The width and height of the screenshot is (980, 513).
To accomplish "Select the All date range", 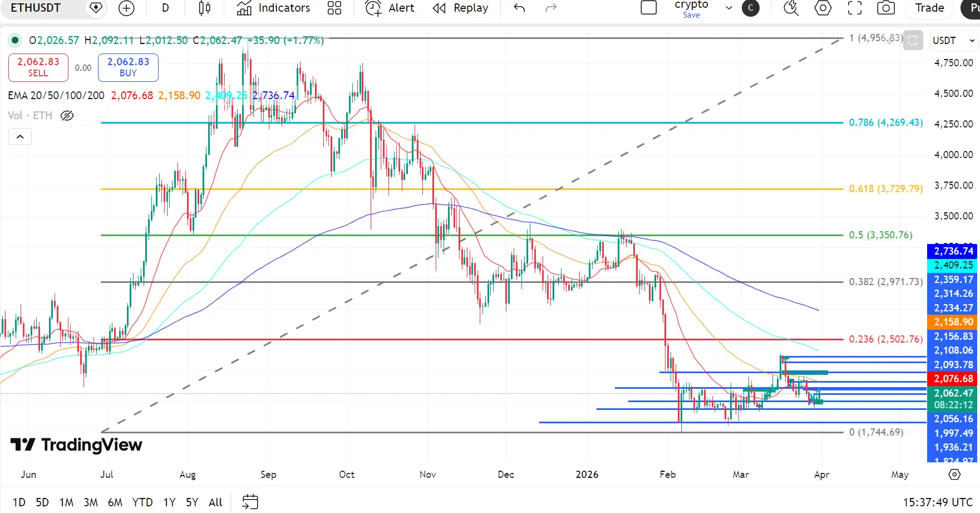I will point(215,502).
